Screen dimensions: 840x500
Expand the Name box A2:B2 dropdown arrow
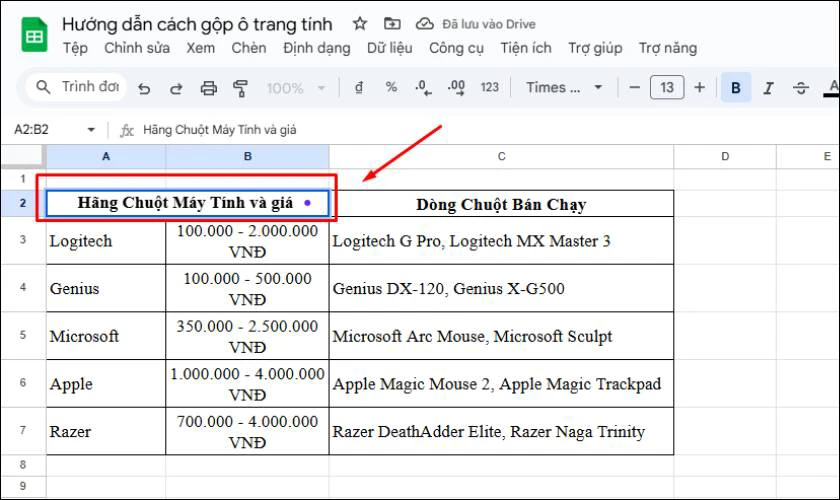tap(91, 130)
